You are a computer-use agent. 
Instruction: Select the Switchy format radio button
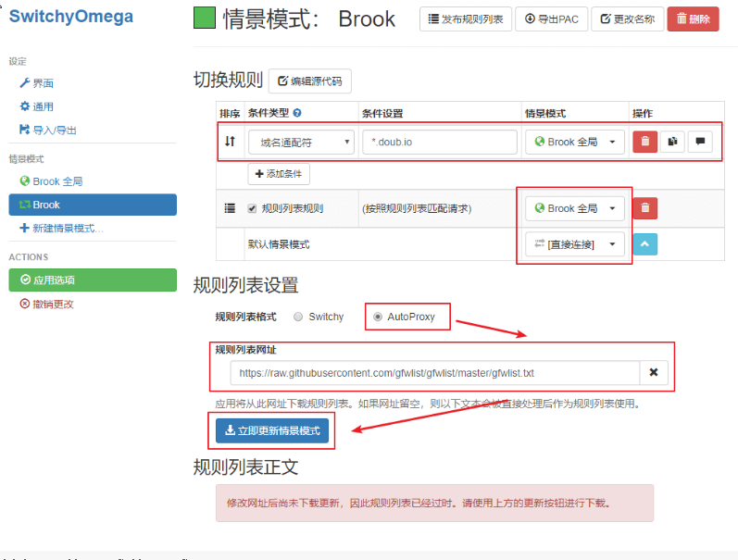tap(298, 317)
